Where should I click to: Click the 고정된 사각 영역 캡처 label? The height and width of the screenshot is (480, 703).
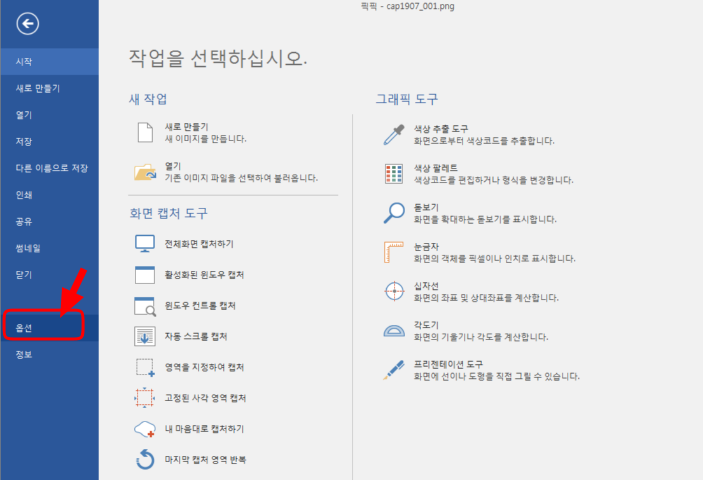click(x=205, y=398)
